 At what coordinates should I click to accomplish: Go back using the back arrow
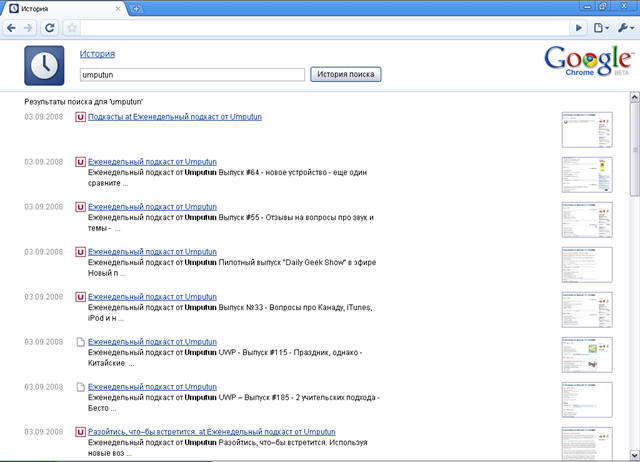[x=11, y=28]
